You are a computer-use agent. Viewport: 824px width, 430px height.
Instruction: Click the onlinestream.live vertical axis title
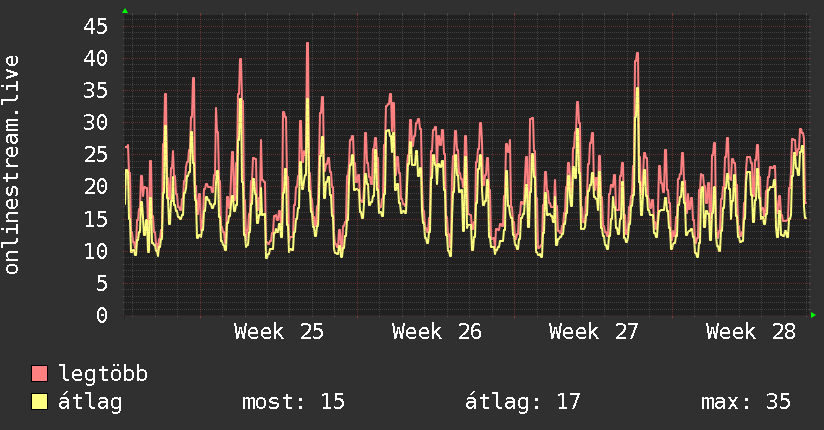pos(11,165)
